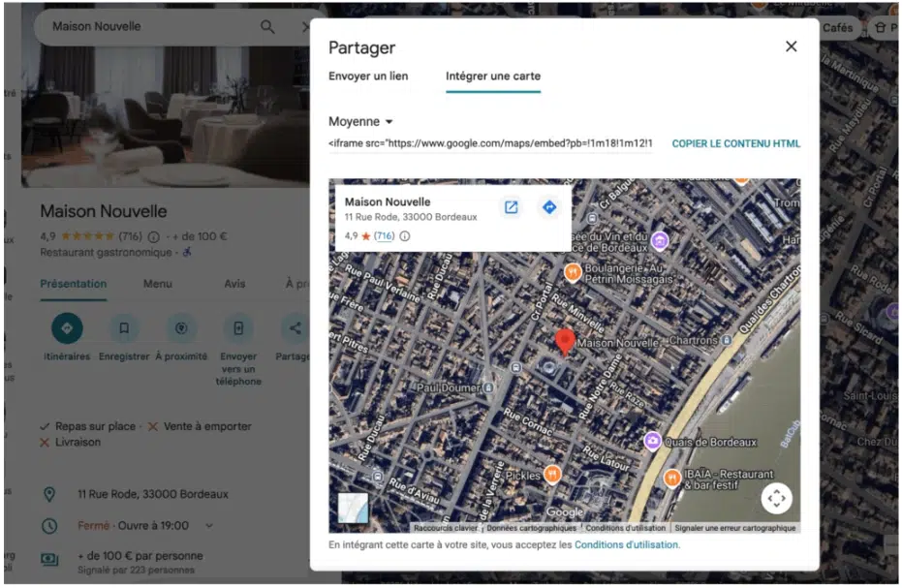Screen dimensions: 902x588
Task: Click the Donnees cartographiques footer text
Action: coord(531,528)
